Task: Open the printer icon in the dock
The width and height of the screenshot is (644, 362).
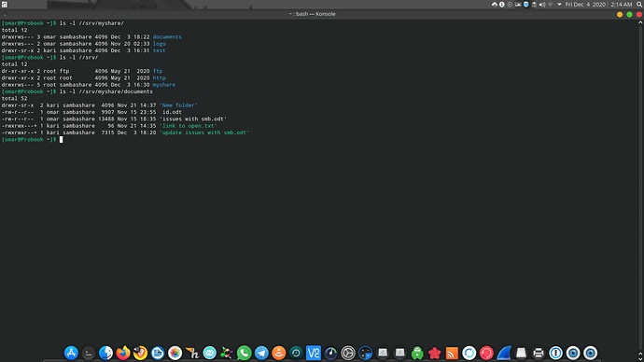Action: click(x=539, y=353)
